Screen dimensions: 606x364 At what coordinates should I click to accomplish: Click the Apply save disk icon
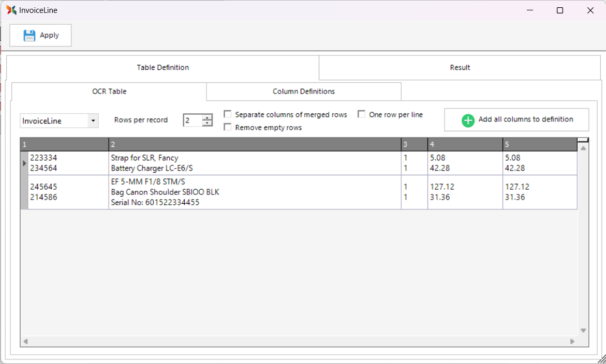[x=29, y=35]
